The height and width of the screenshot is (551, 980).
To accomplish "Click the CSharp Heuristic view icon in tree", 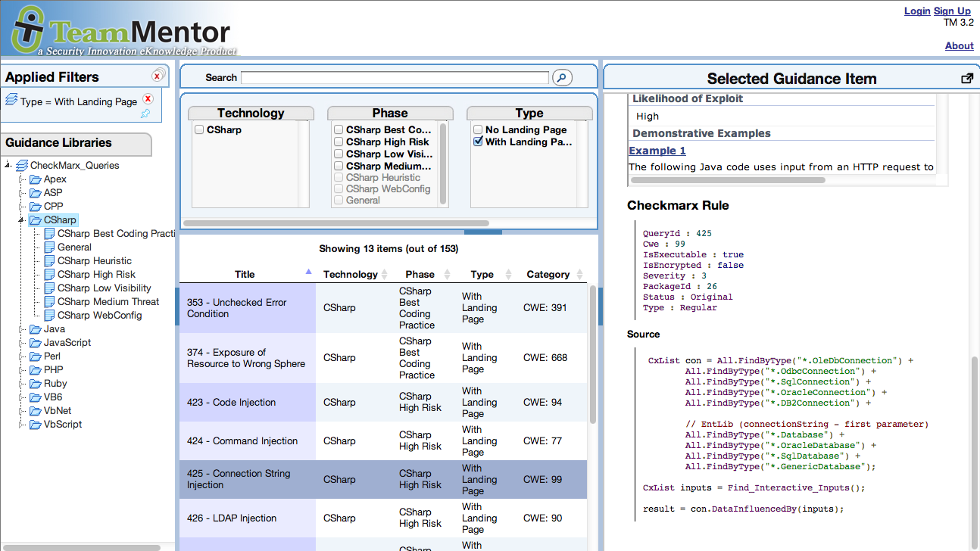I will (x=50, y=261).
